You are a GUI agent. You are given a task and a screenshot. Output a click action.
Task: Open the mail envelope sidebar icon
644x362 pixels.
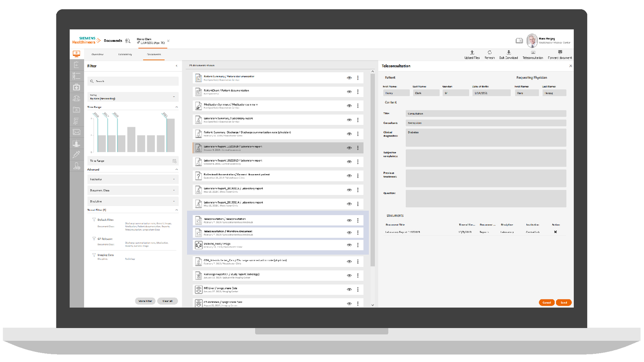click(76, 132)
